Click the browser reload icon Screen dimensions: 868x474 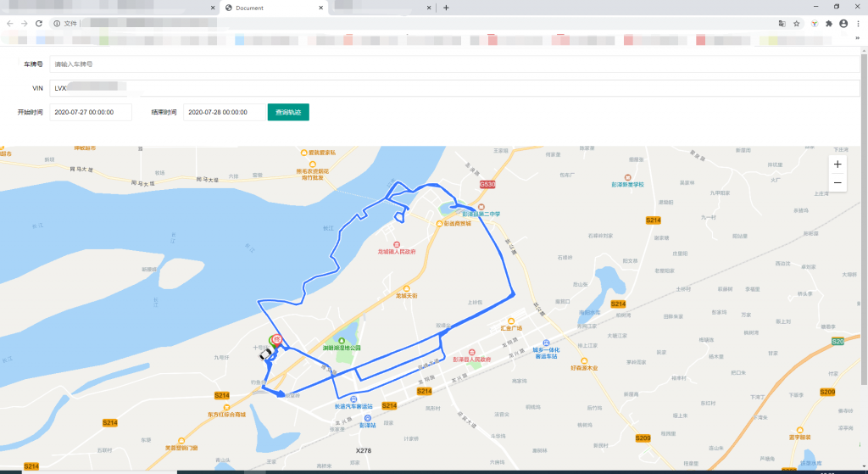coord(39,24)
